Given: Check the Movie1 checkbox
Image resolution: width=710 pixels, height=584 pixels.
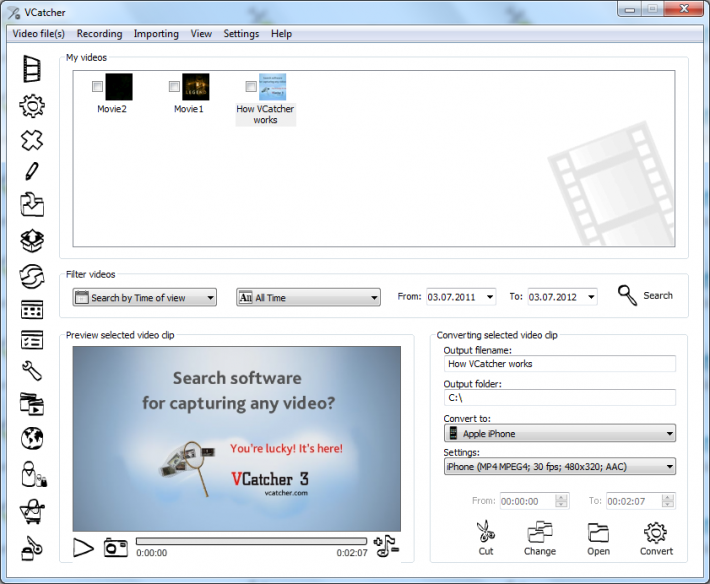Looking at the screenshot, I should click(174, 86).
